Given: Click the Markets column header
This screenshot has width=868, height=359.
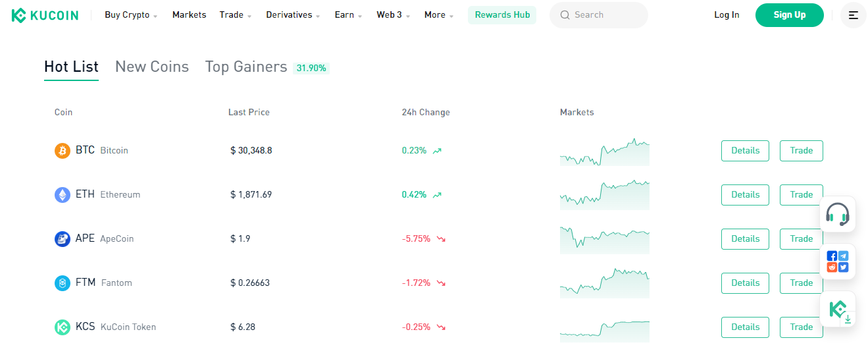Looking at the screenshot, I should click(x=577, y=113).
